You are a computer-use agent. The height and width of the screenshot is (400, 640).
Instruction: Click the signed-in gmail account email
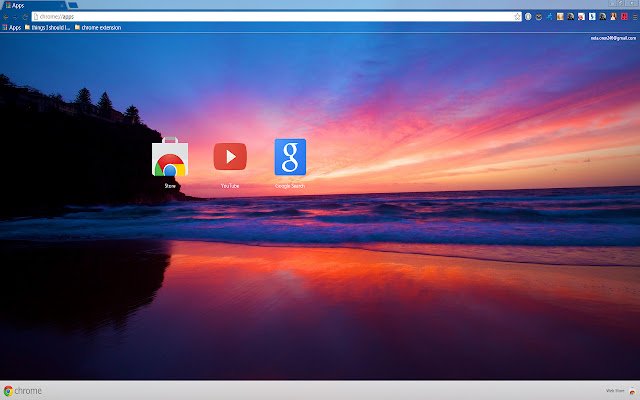613,38
